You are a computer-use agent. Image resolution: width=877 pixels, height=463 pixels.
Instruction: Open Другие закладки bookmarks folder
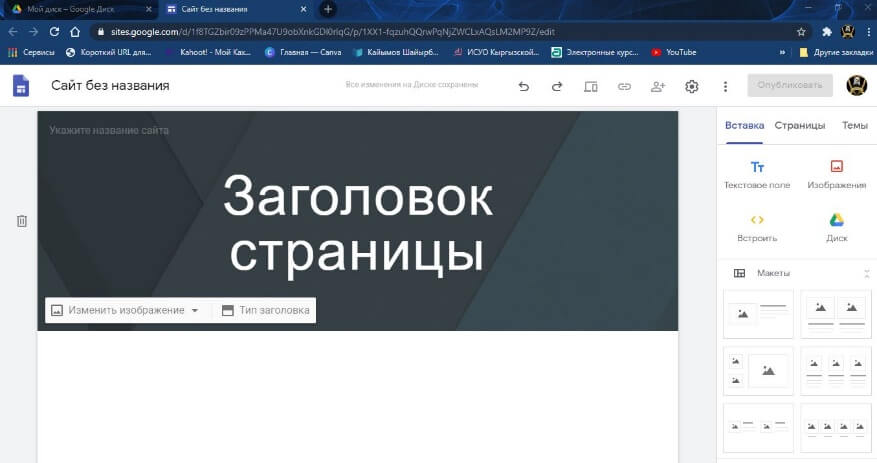point(831,52)
